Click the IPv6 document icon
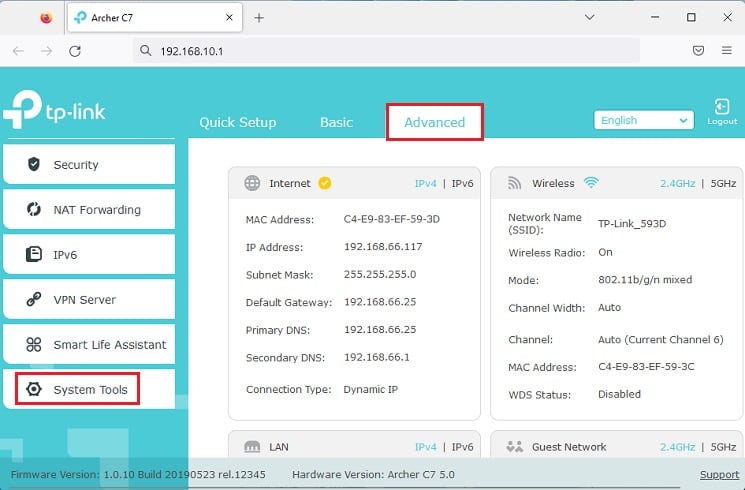 point(34,254)
